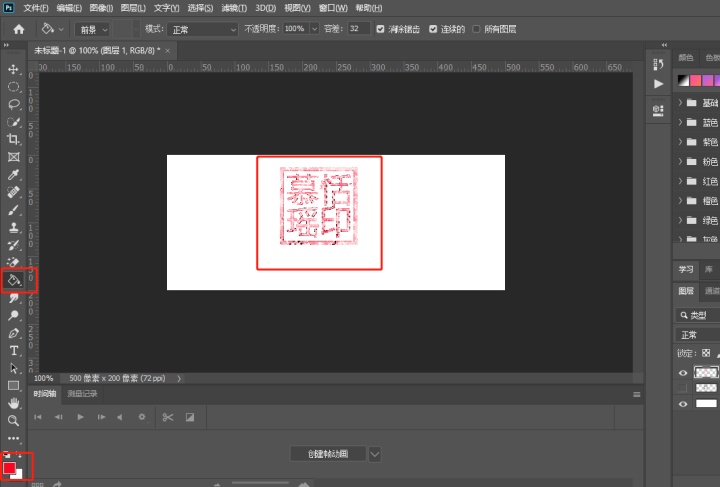Open timeline playback settings gear

click(x=142, y=417)
